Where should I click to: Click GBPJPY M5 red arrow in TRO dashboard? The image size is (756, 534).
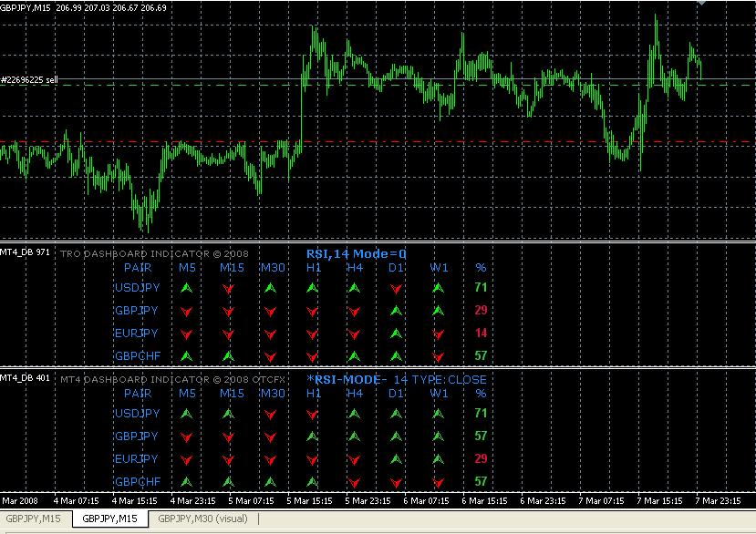[x=187, y=312]
